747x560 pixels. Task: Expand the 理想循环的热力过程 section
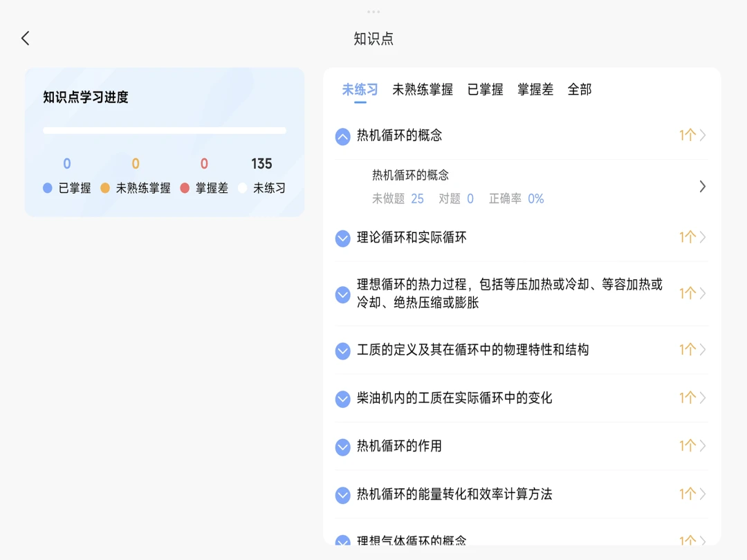coord(342,295)
